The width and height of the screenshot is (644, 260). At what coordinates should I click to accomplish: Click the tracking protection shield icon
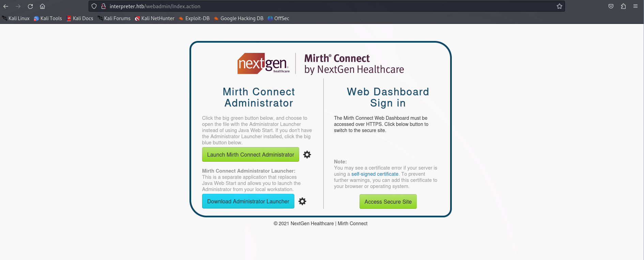point(94,6)
